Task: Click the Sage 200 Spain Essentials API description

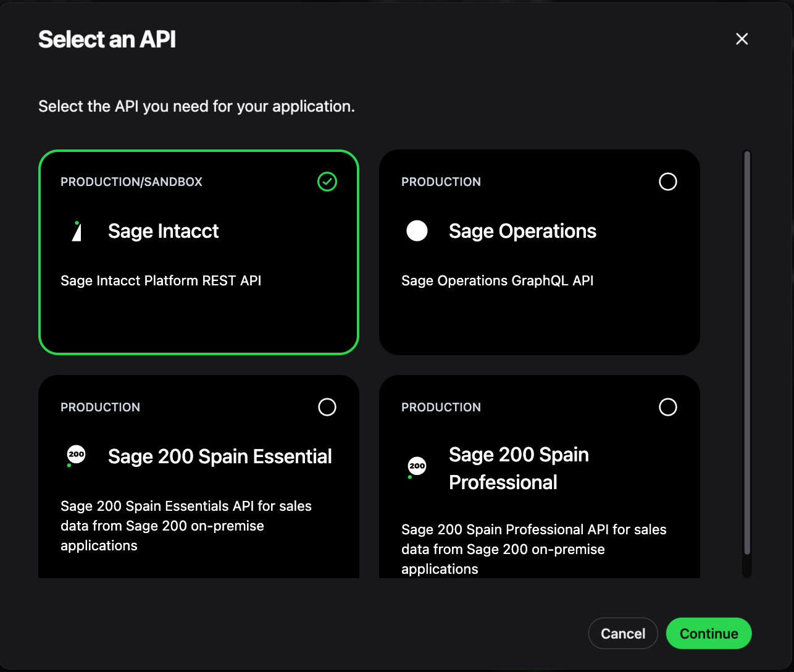Action: click(x=186, y=526)
